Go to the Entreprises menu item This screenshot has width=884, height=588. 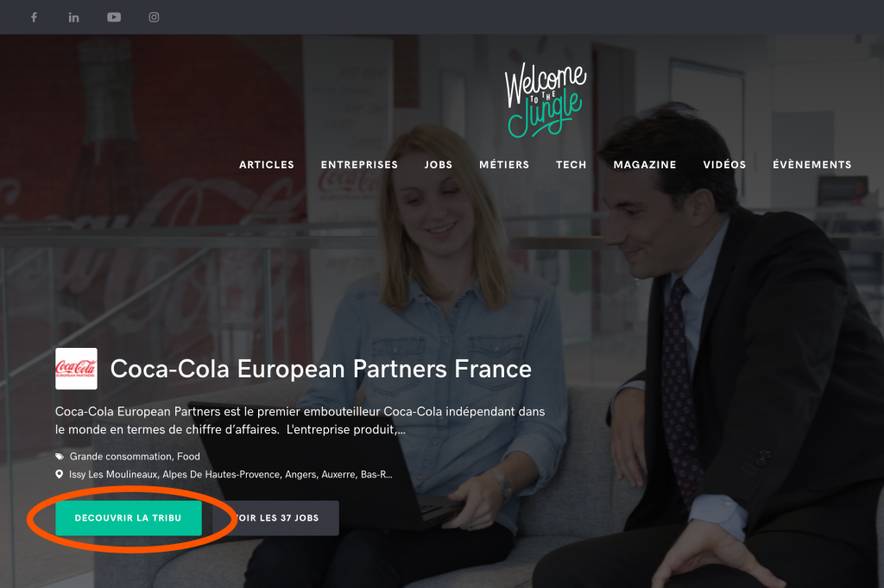359,165
